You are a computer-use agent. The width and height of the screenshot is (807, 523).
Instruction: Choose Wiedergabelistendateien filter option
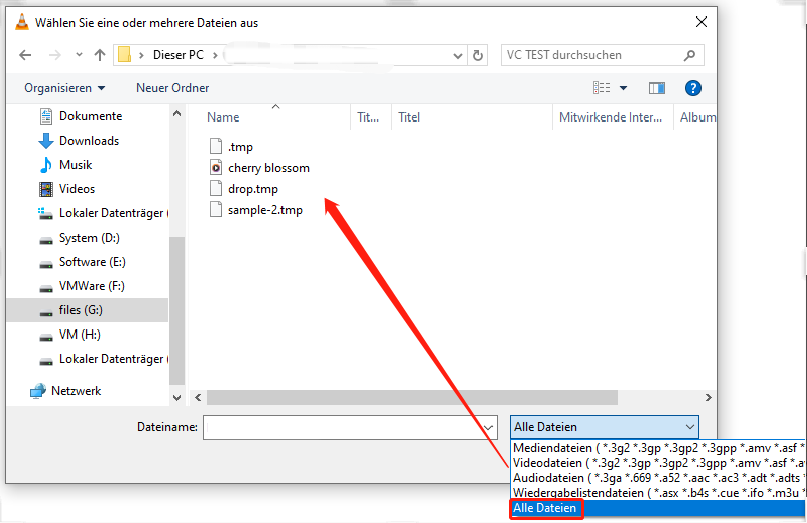(x=658, y=493)
